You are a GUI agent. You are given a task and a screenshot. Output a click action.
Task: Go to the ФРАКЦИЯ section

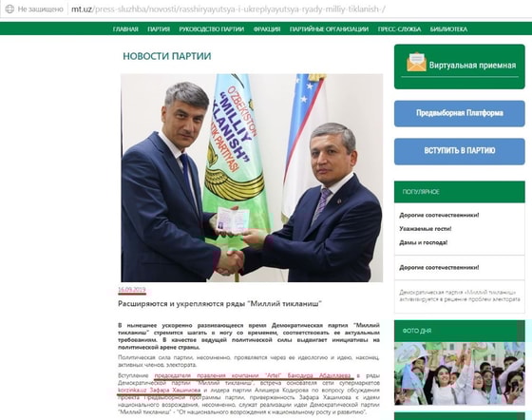click(x=267, y=29)
